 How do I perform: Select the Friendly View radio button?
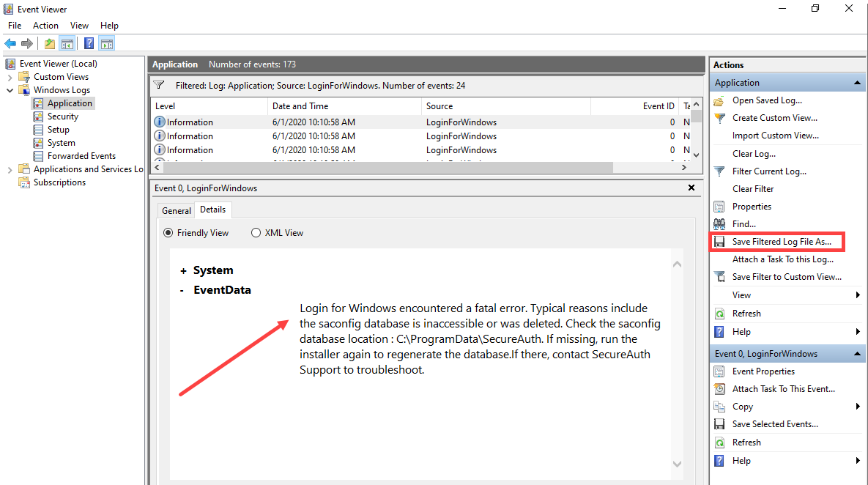pyautogui.click(x=170, y=233)
